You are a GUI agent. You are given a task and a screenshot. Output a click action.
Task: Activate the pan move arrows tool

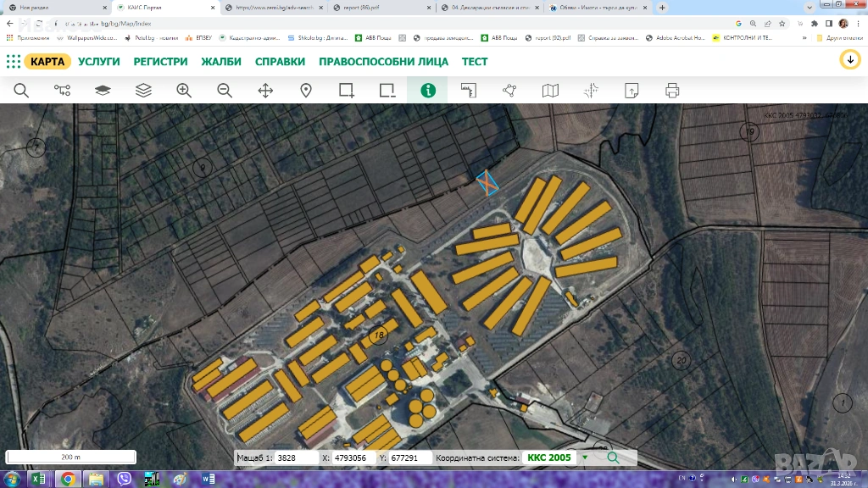265,90
